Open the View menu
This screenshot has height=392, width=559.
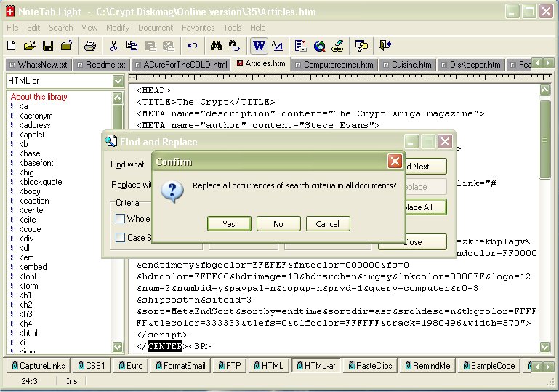coord(89,28)
